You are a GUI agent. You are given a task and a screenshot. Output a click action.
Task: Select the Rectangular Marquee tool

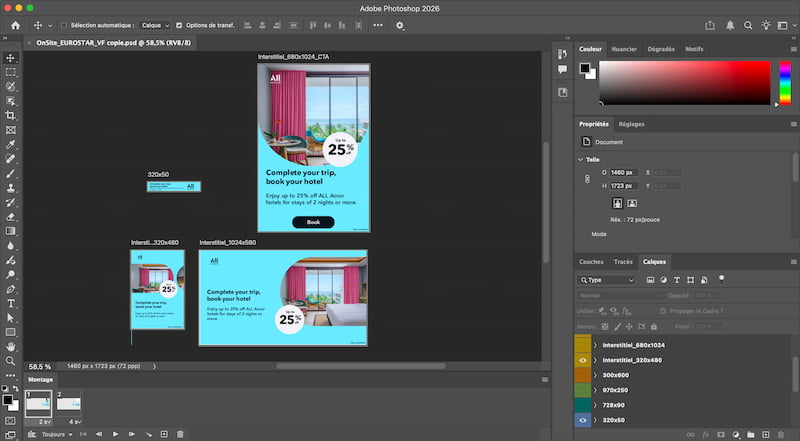(x=10, y=72)
